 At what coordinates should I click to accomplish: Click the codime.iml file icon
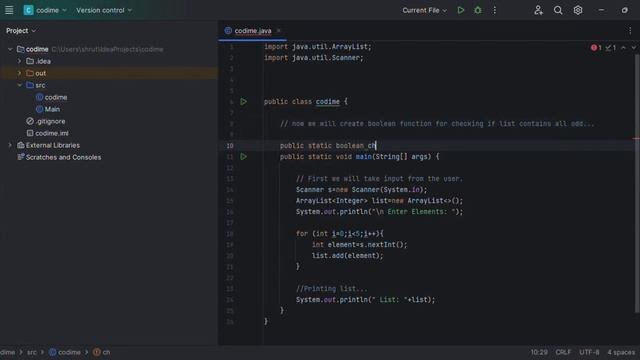pos(30,133)
